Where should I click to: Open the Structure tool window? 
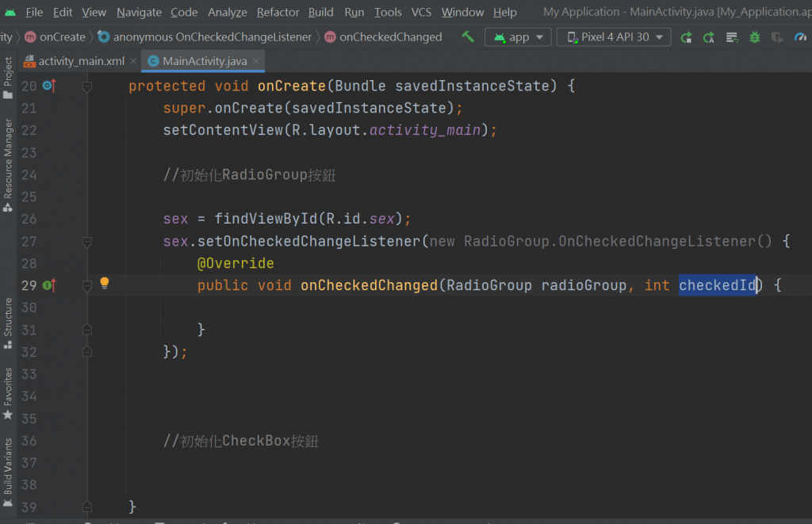(8, 323)
